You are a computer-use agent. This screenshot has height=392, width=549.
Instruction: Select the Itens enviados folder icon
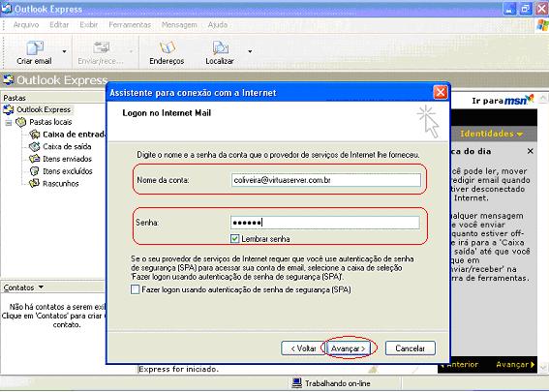[x=34, y=159]
